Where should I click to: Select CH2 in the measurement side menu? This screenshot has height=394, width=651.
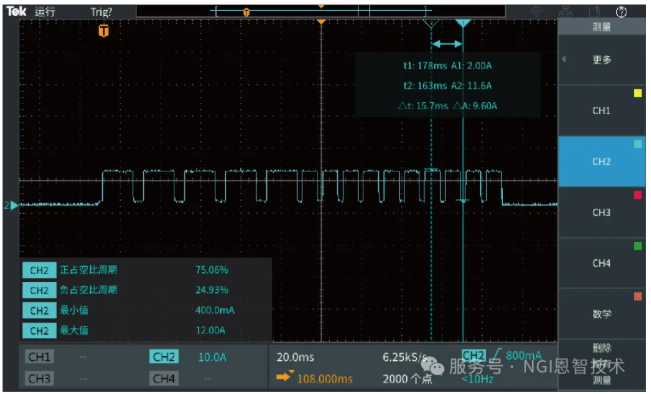[602, 162]
